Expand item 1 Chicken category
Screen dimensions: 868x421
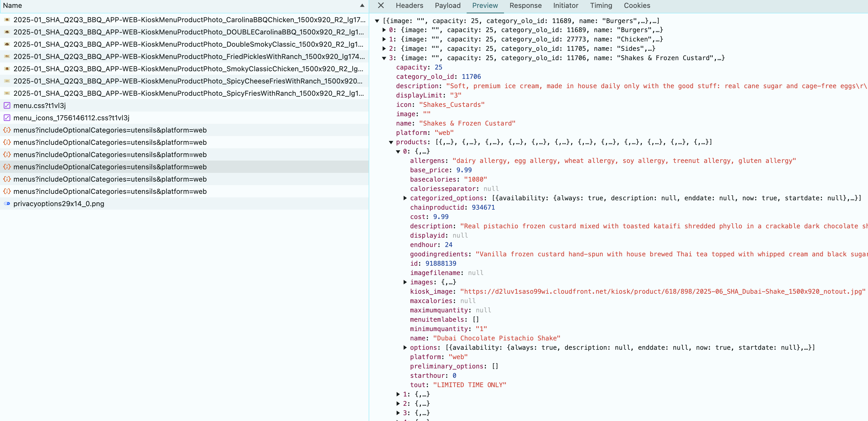(x=384, y=39)
